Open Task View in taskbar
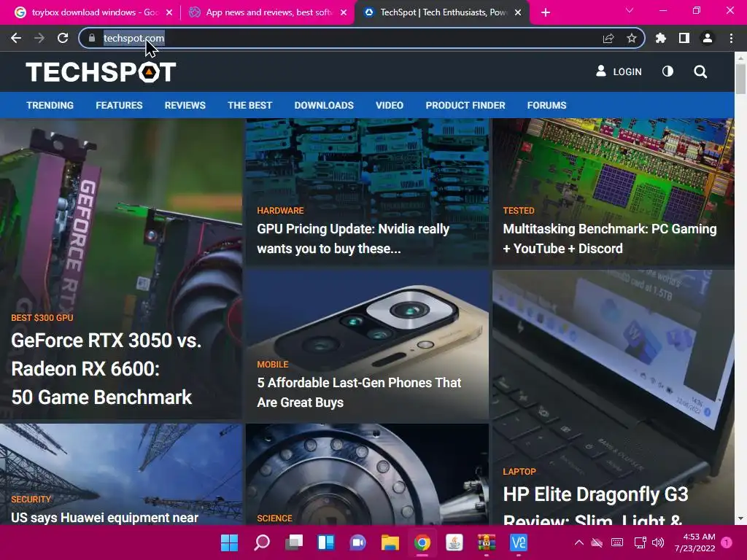 [x=294, y=542]
